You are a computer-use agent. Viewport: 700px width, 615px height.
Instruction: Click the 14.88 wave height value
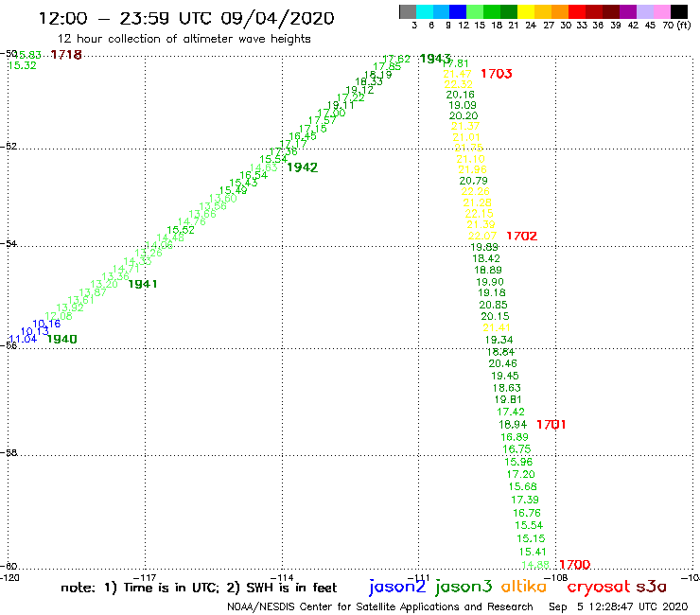click(x=535, y=565)
